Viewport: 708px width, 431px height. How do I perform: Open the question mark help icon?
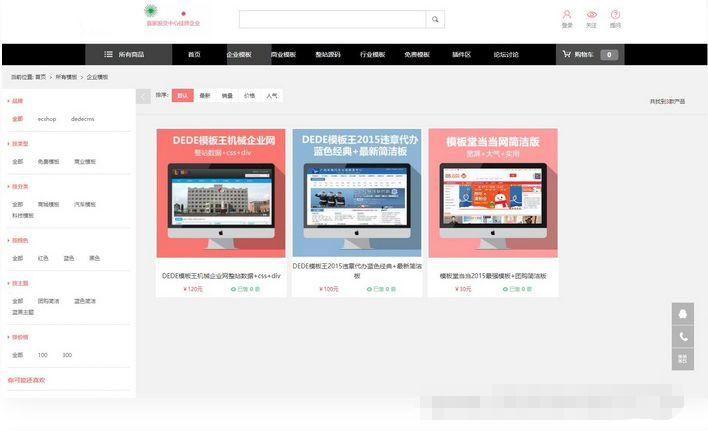(x=615, y=14)
